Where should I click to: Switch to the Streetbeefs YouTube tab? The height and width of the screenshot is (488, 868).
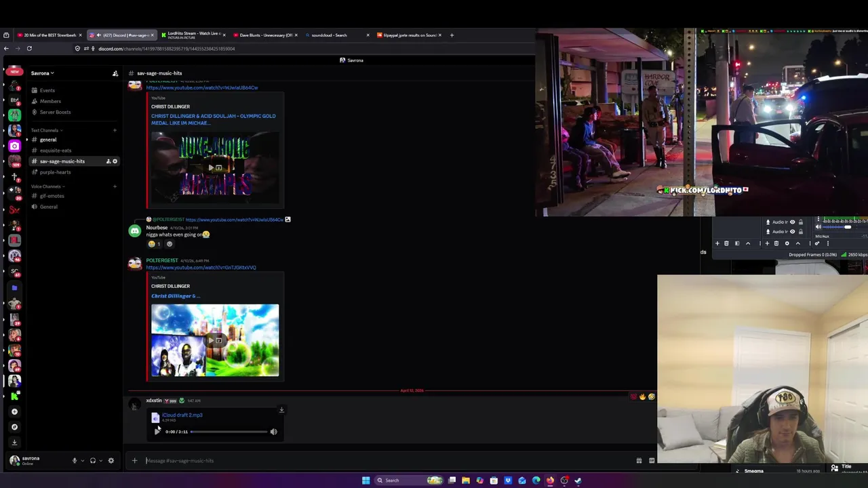[49, 35]
